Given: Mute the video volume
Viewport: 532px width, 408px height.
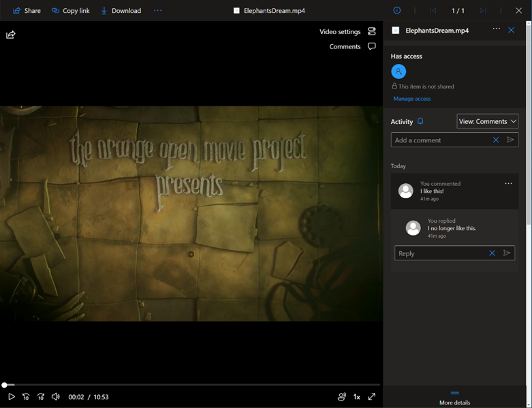Looking at the screenshot, I should point(56,396).
